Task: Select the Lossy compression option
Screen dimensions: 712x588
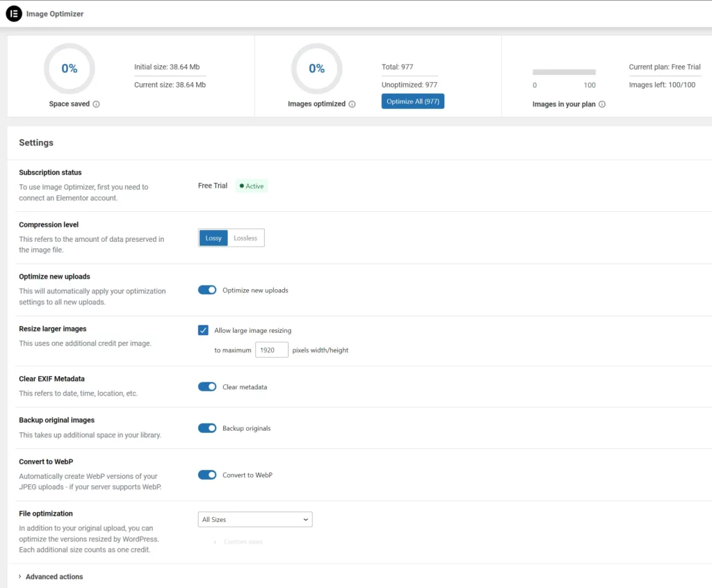Action: (x=213, y=238)
